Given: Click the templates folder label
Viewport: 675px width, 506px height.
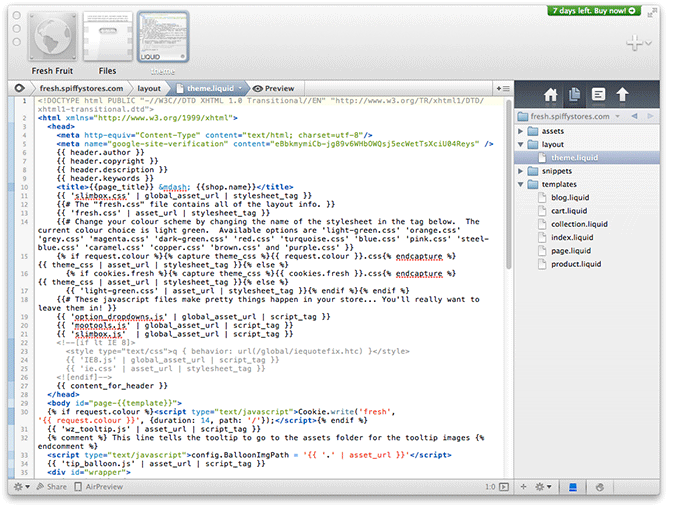Looking at the screenshot, I should (559, 184).
